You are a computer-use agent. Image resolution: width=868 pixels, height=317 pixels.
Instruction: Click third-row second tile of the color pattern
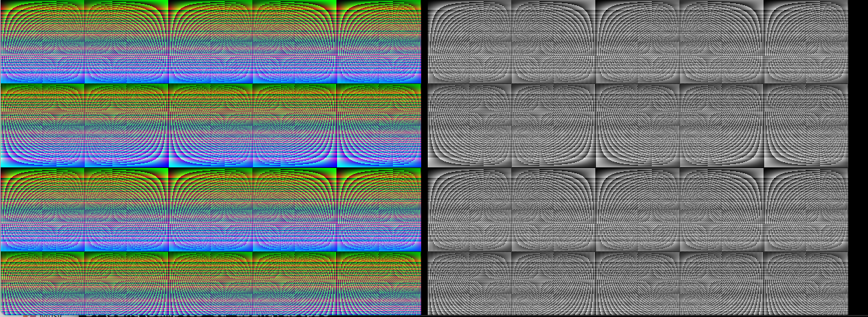pyautogui.click(x=126, y=210)
